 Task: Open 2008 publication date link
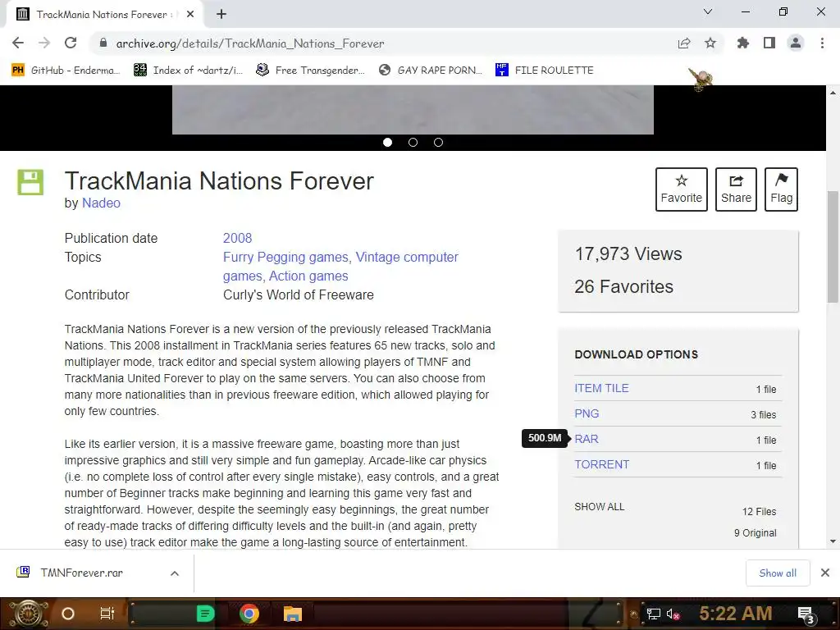[237, 239]
